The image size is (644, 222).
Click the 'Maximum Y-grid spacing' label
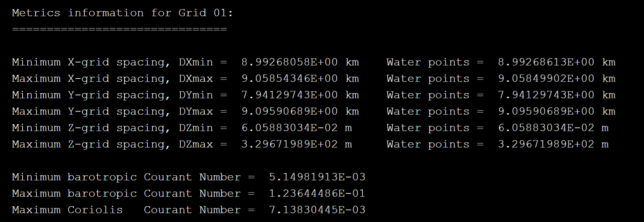91,112
